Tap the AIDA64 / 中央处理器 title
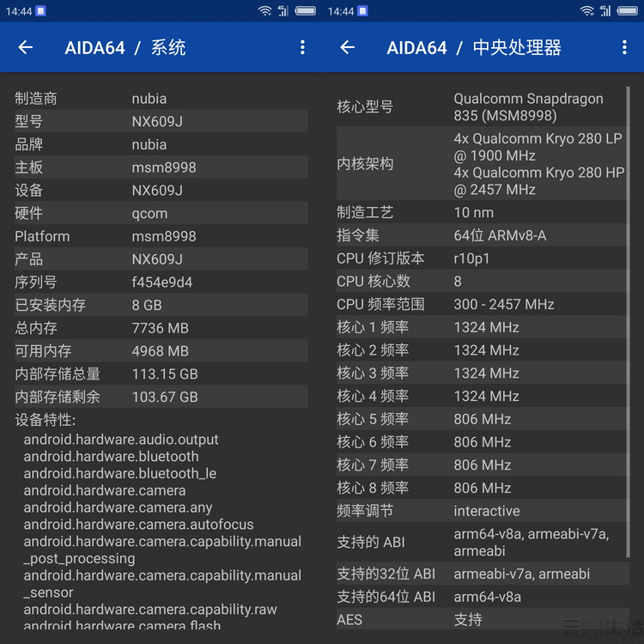This screenshot has height=644, width=644. [x=474, y=47]
